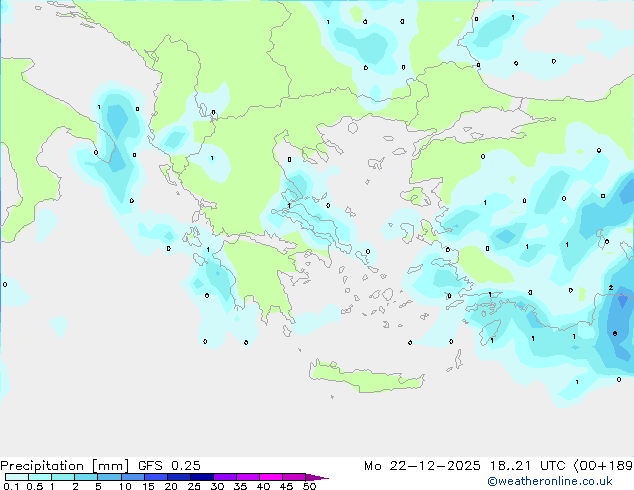
Task: Click the '2' precipitation value on the map
Action: pos(611,287)
